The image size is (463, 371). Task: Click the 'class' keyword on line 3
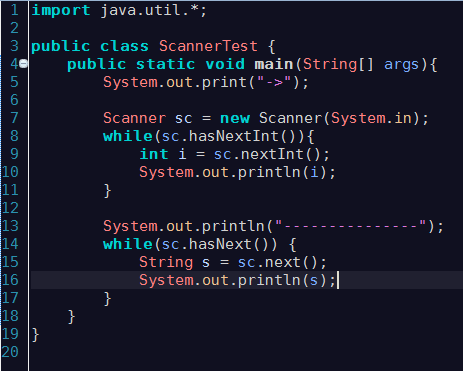tap(124, 46)
